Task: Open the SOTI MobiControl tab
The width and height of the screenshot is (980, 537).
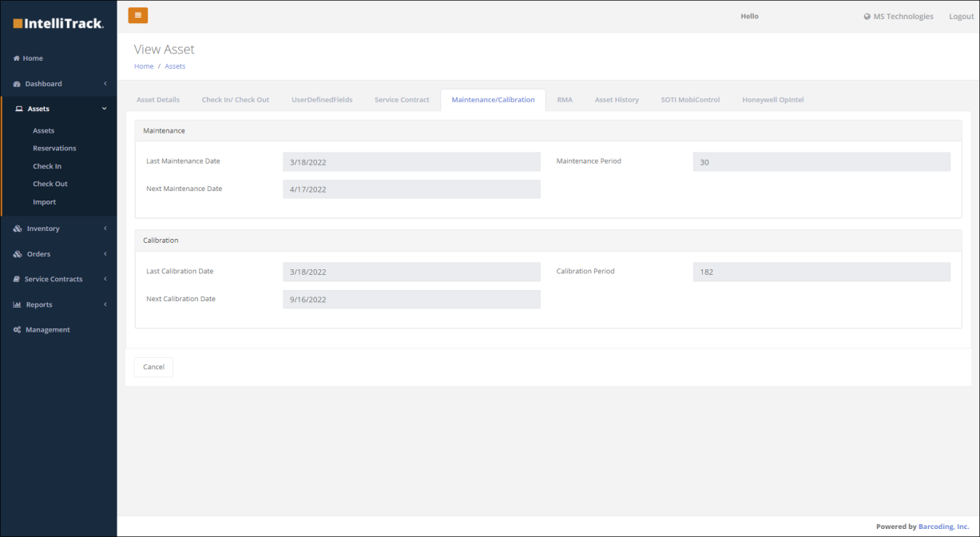Action: (690, 100)
